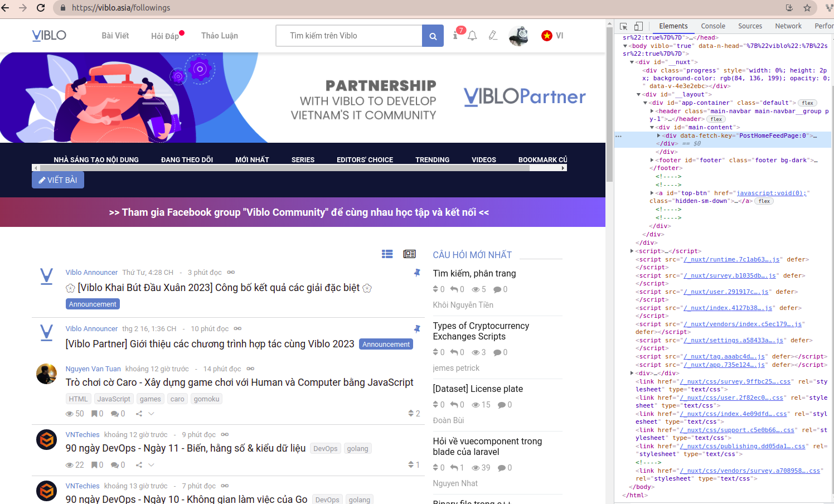Bookmark the Trò chơi cờ Caro post
This screenshot has width=834, height=504.
(x=94, y=414)
